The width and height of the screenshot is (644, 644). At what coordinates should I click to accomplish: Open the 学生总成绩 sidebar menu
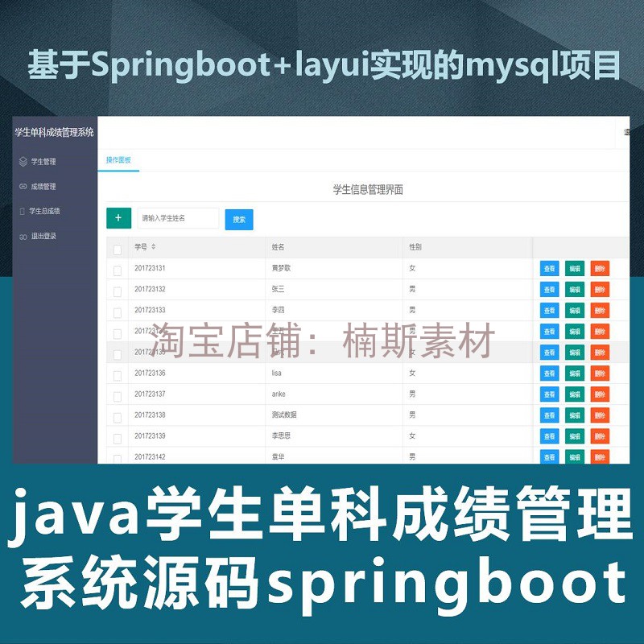point(44,211)
